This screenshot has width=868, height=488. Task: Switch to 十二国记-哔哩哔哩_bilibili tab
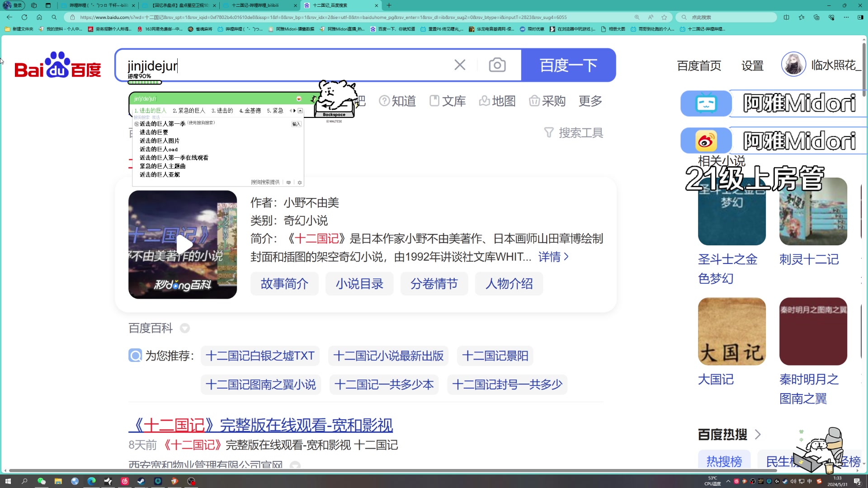260,5
